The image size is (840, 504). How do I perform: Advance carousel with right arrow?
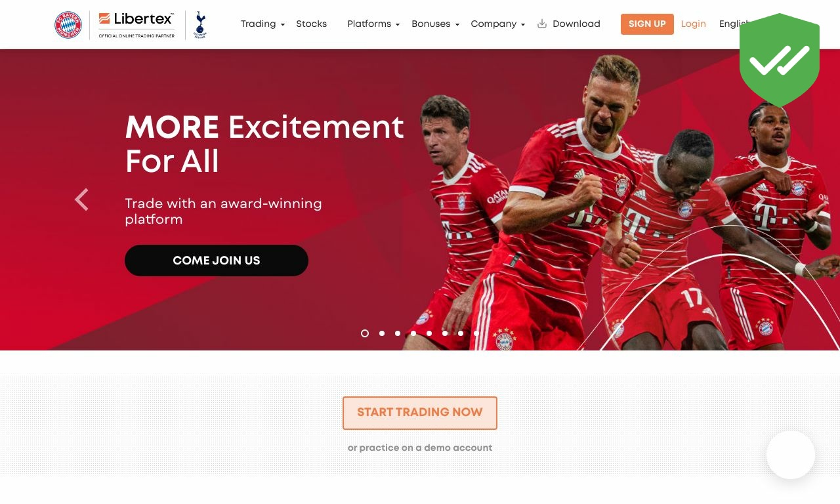pyautogui.click(x=759, y=199)
